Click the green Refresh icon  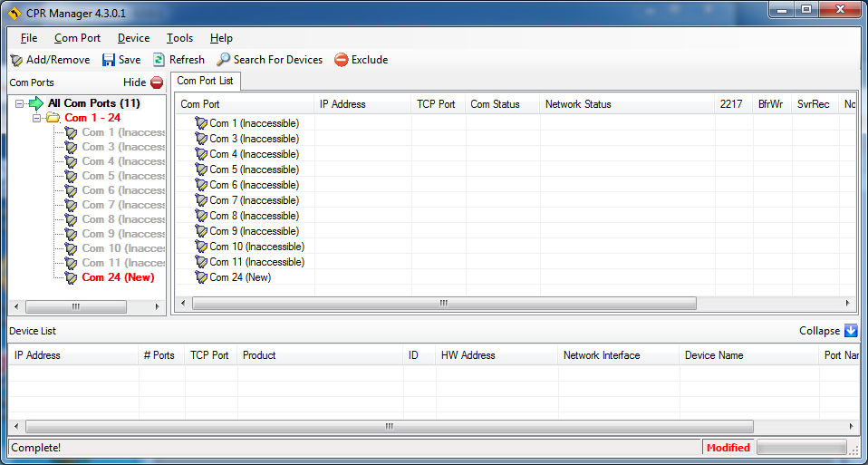159,60
